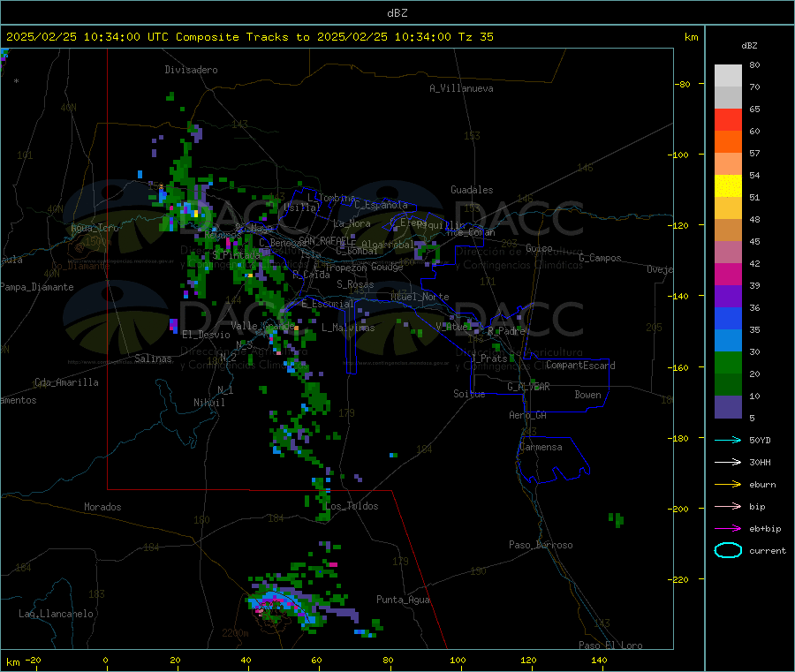Click the 'S_Rosas' map label
The image size is (795, 672).
click(x=355, y=284)
